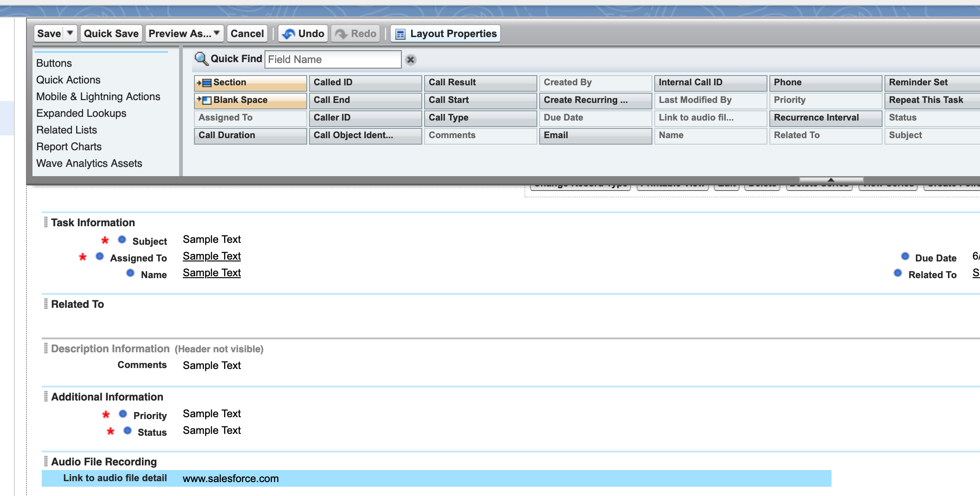The height and width of the screenshot is (496, 980).
Task: Click the Audio File Recording section title
Action: [104, 462]
